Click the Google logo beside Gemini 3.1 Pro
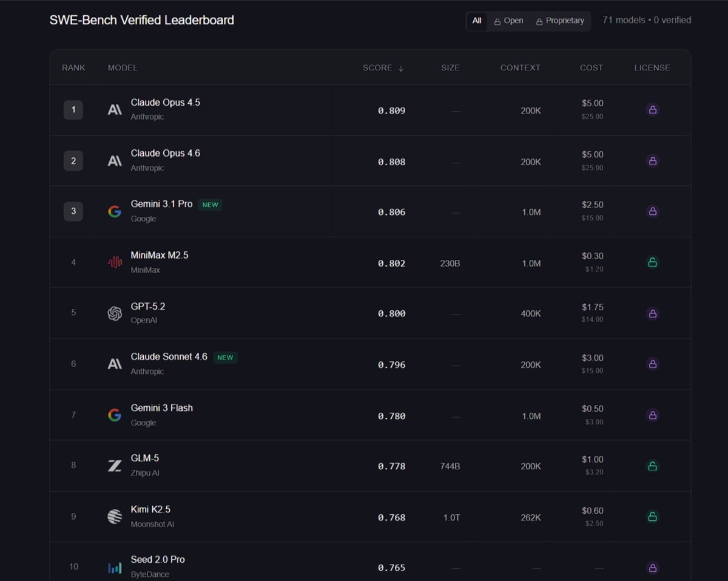This screenshot has width=728, height=581. click(x=114, y=211)
